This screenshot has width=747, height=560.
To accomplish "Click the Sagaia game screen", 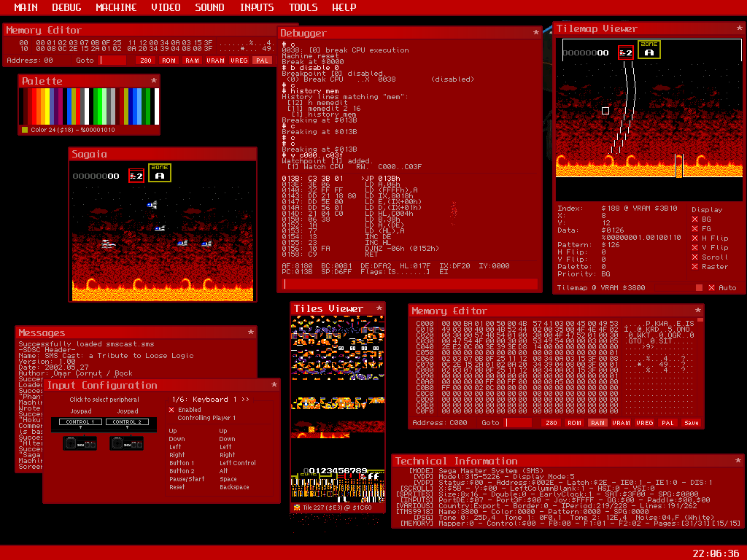I will 163,232.
